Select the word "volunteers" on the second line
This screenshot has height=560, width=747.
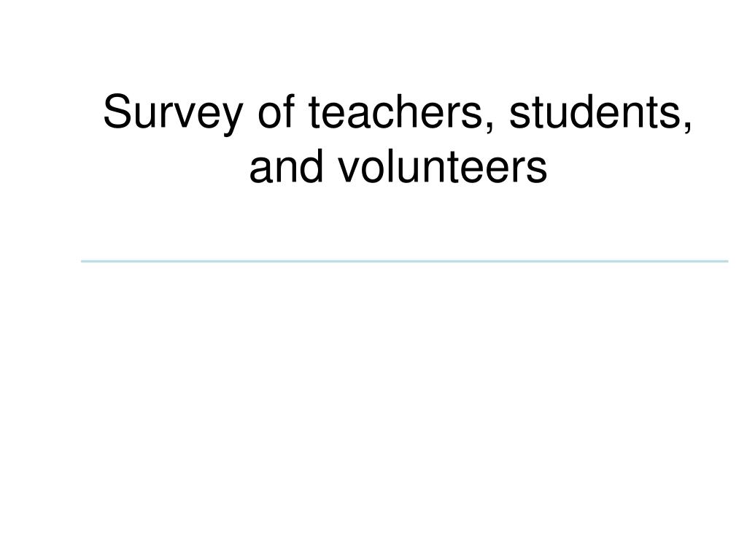pyautogui.click(x=443, y=166)
